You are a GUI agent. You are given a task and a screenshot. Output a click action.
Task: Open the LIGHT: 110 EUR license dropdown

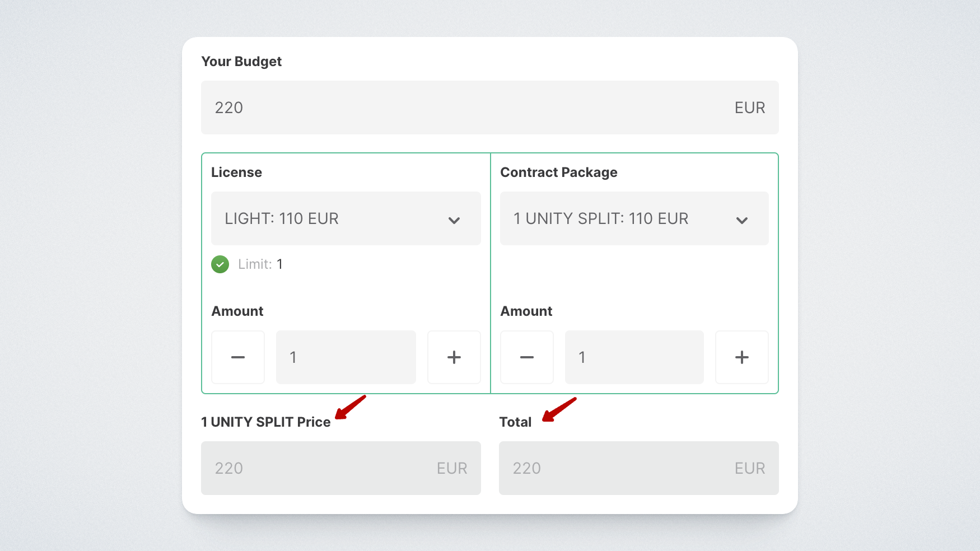pyautogui.click(x=346, y=218)
